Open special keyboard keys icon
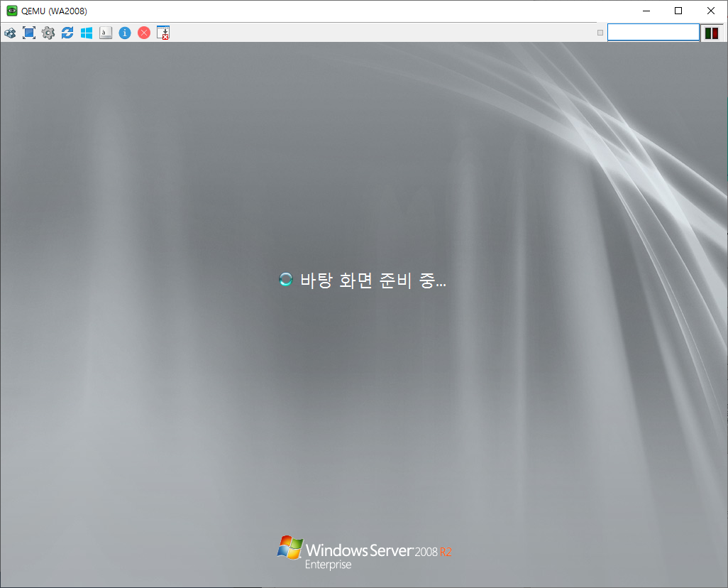The image size is (728, 588). (106, 33)
